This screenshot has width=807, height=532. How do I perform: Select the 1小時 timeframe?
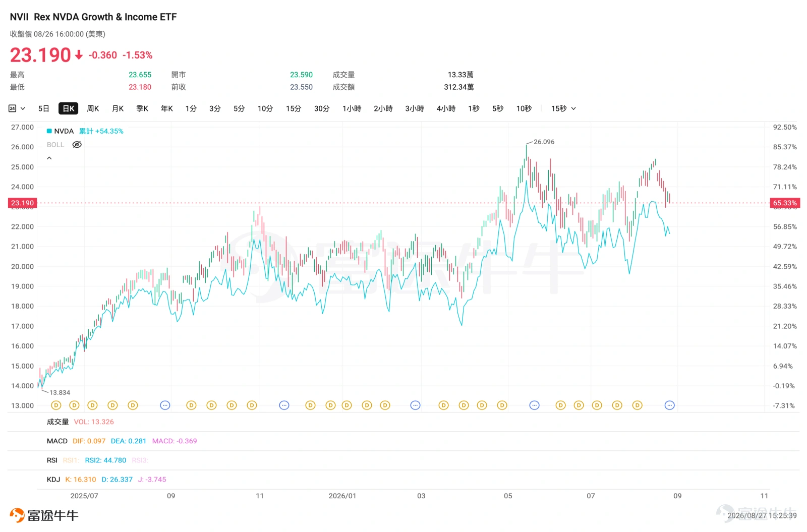(352, 108)
